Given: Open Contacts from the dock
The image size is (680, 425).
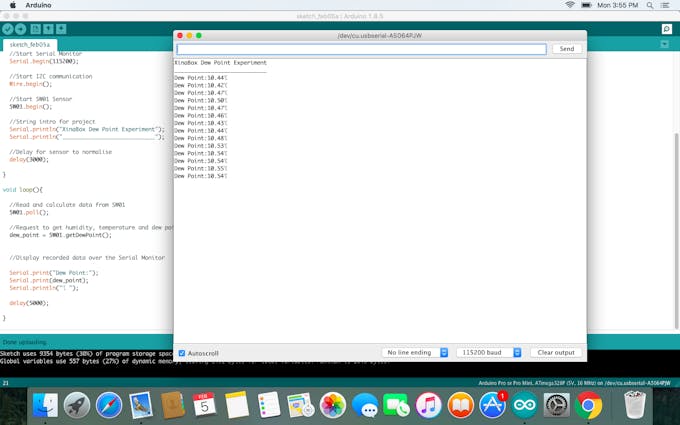Looking at the screenshot, I should click(173, 405).
